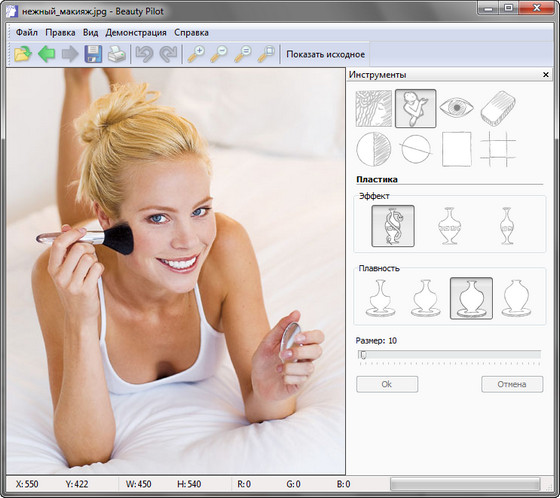Zoom out with the minus magnifier

pyautogui.click(x=219, y=54)
